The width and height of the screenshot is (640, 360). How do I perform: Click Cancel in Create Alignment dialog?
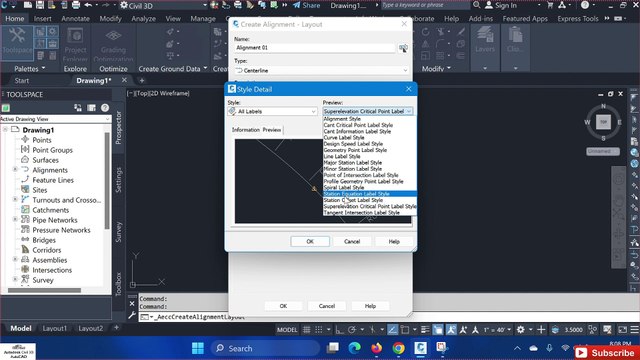pyautogui.click(x=327, y=306)
